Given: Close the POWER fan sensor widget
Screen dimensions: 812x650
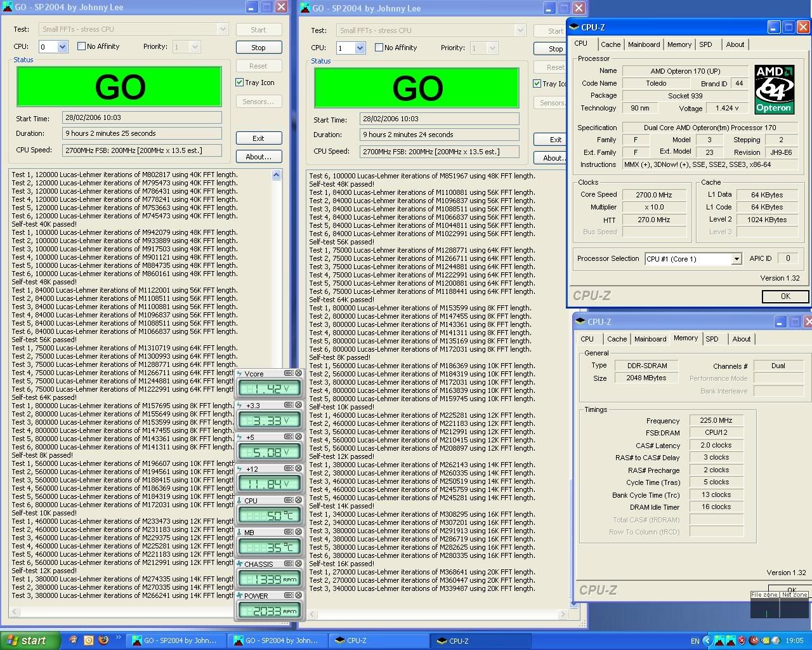Looking at the screenshot, I should (298, 595).
